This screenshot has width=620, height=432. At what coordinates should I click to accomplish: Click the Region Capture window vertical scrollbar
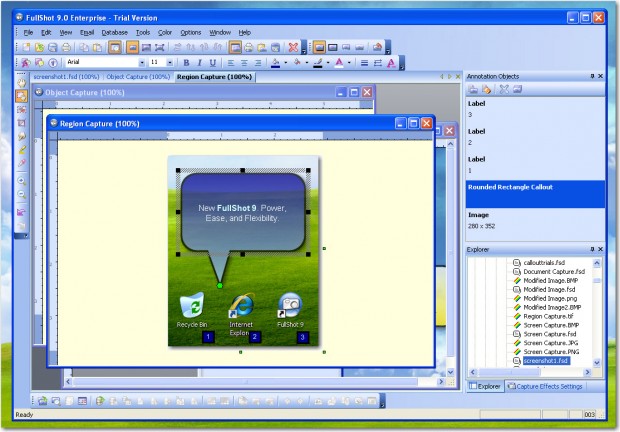[x=450, y=256]
